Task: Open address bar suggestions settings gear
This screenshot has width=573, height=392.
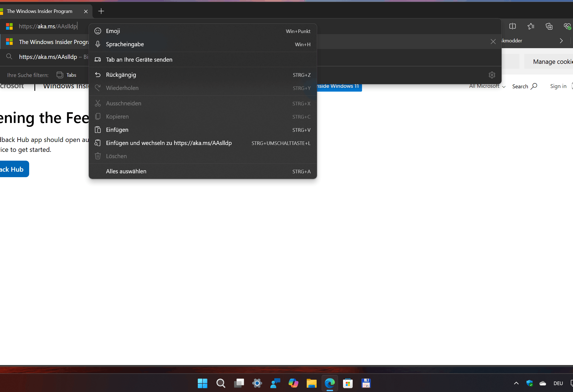Action: point(492,75)
